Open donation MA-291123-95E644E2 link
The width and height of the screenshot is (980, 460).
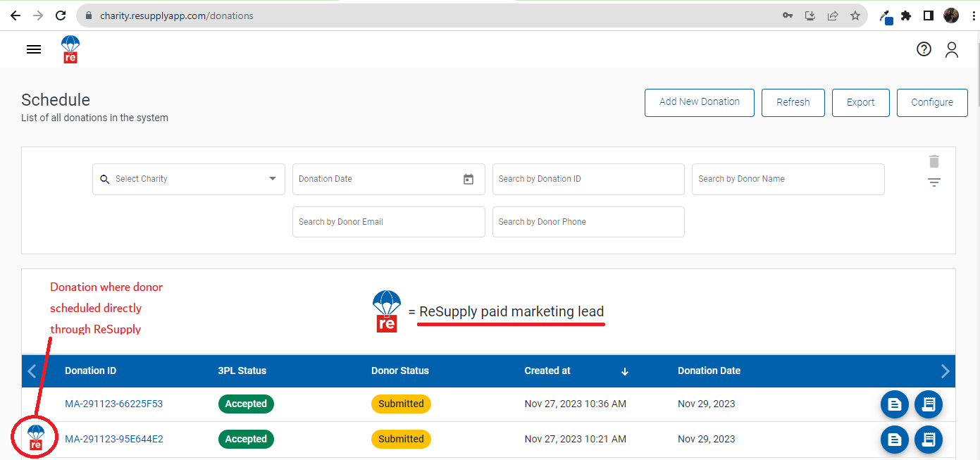[x=114, y=439]
